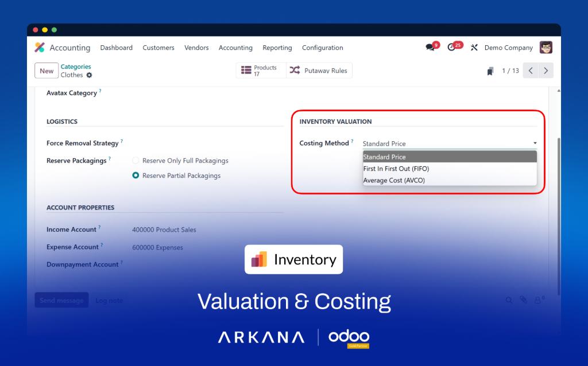
Task: Open the Vendors menu
Action: coord(196,48)
